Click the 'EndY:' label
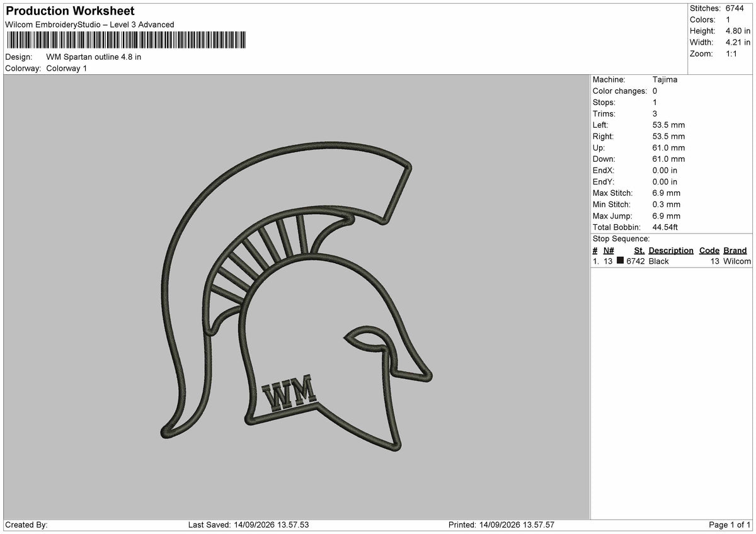This screenshot has width=756, height=534. 604,181
